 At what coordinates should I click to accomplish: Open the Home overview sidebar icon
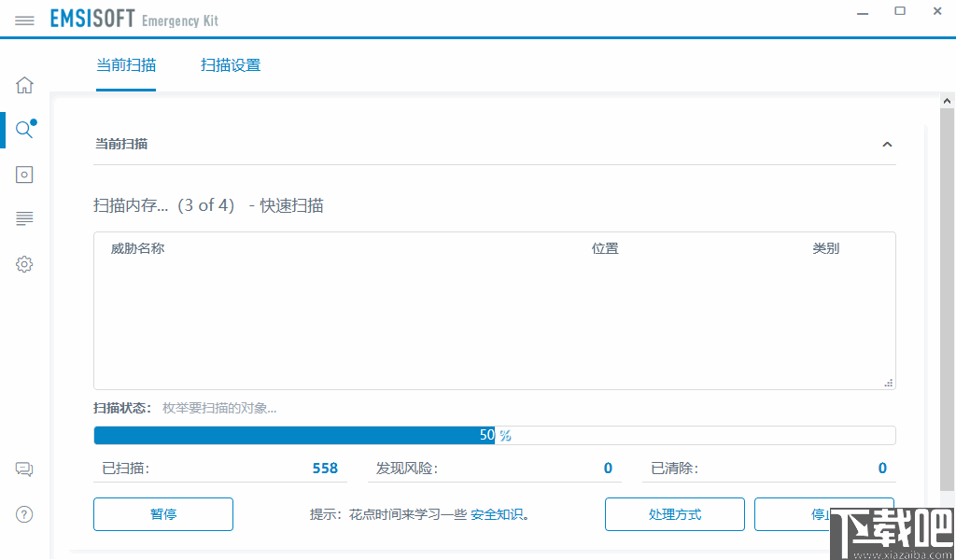point(24,84)
